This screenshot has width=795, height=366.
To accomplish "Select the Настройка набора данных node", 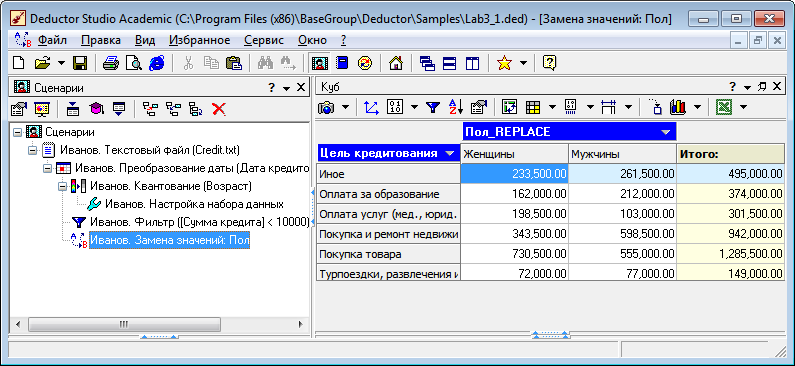I will pos(194,204).
